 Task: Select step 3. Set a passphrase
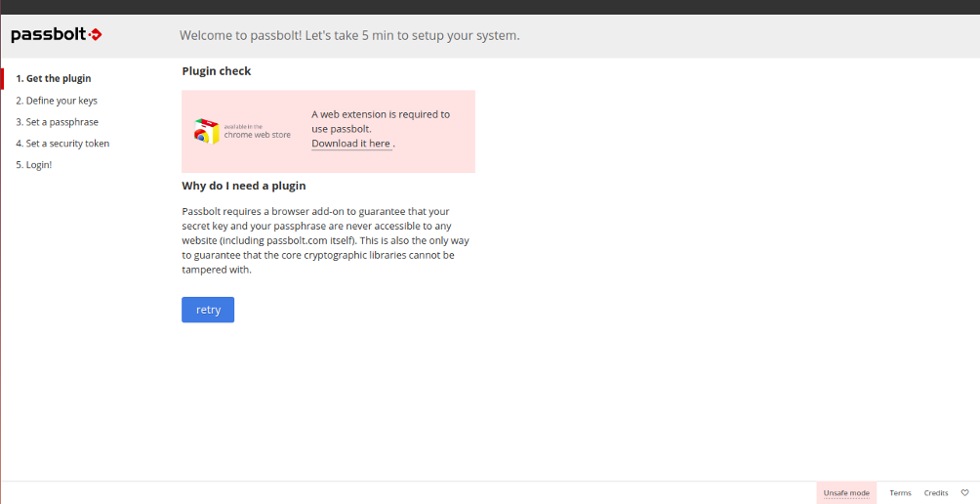[x=58, y=122]
